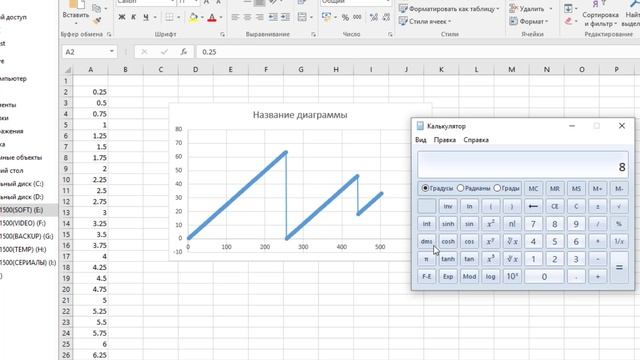Click the CE button in Calculator
Screen dimensions: 640x360
555,206
